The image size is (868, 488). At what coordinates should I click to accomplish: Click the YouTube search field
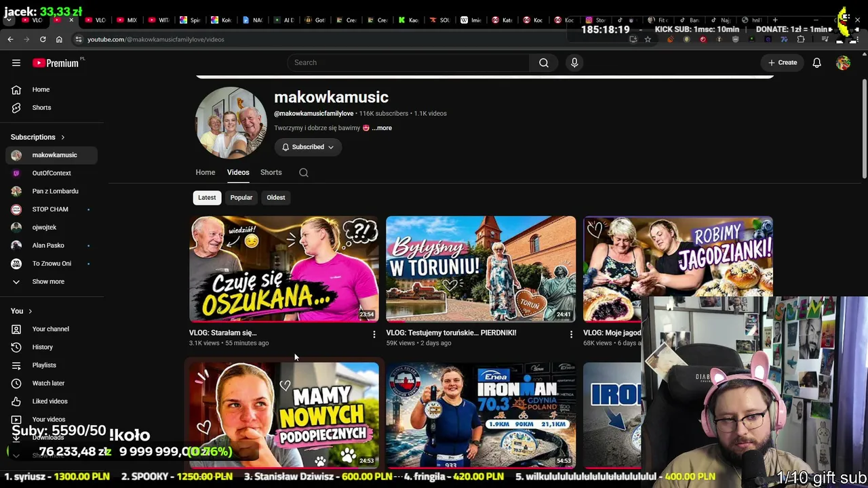[x=408, y=62]
